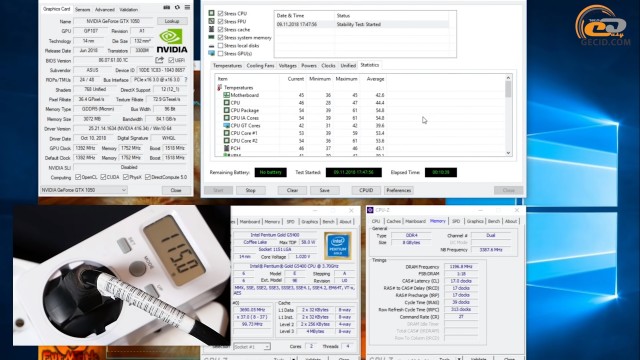Click the Lookup button in GPU-Z
Viewport: 640px width, 360px height.
click(172, 21)
